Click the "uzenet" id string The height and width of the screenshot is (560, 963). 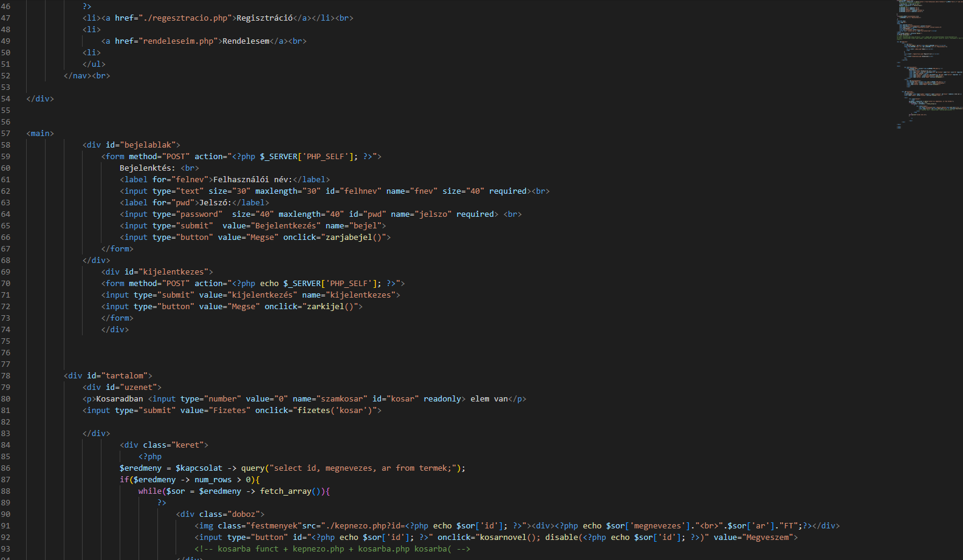tap(139, 388)
